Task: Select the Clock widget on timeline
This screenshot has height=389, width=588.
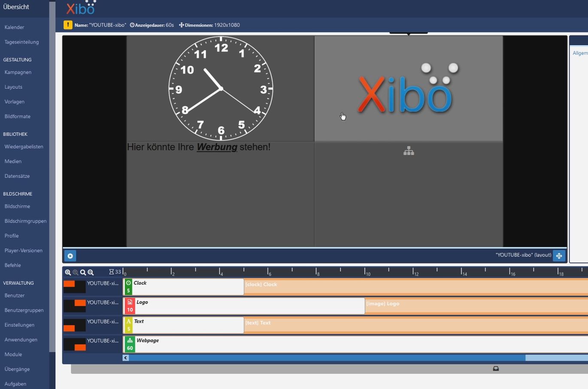Action: [184, 287]
